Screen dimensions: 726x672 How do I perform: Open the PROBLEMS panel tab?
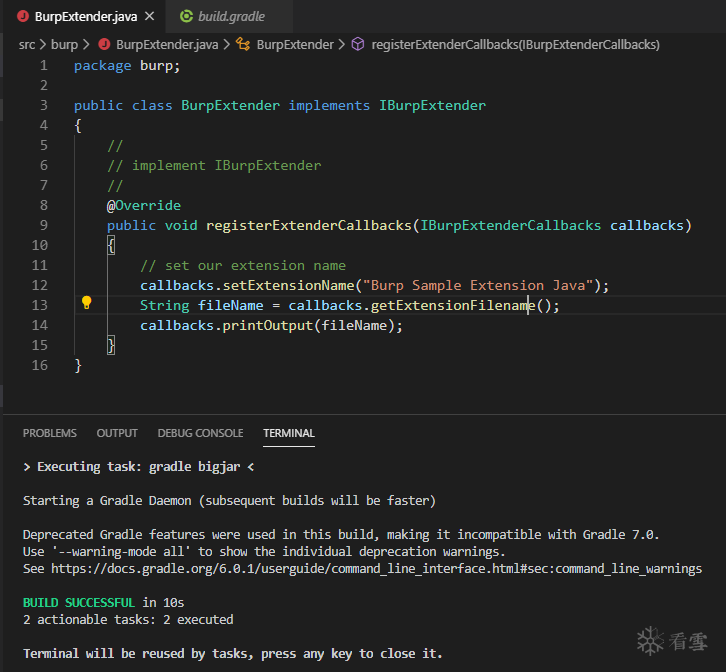coord(50,433)
